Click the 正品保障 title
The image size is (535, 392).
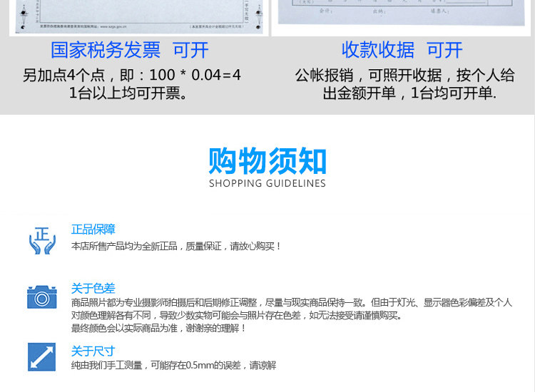(93, 229)
